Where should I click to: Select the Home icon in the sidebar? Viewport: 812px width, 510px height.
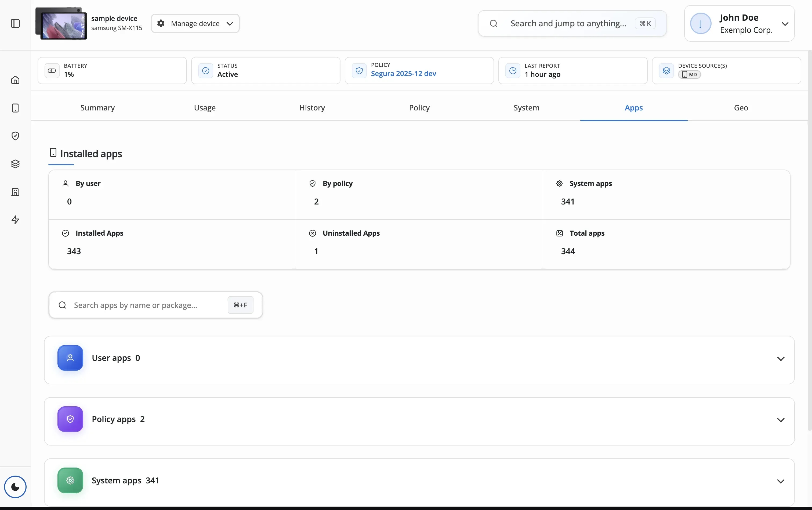[16, 80]
